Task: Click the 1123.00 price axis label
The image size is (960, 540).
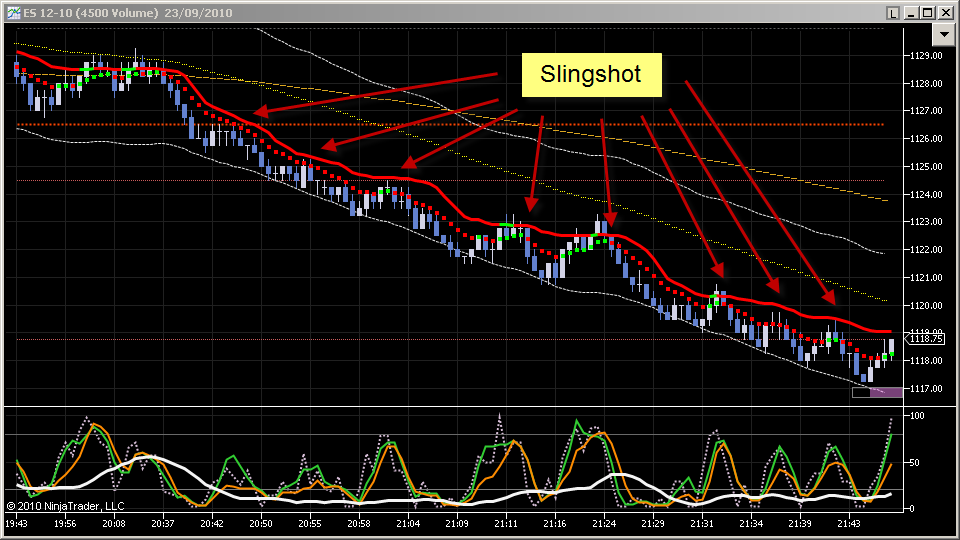Action: tap(926, 222)
